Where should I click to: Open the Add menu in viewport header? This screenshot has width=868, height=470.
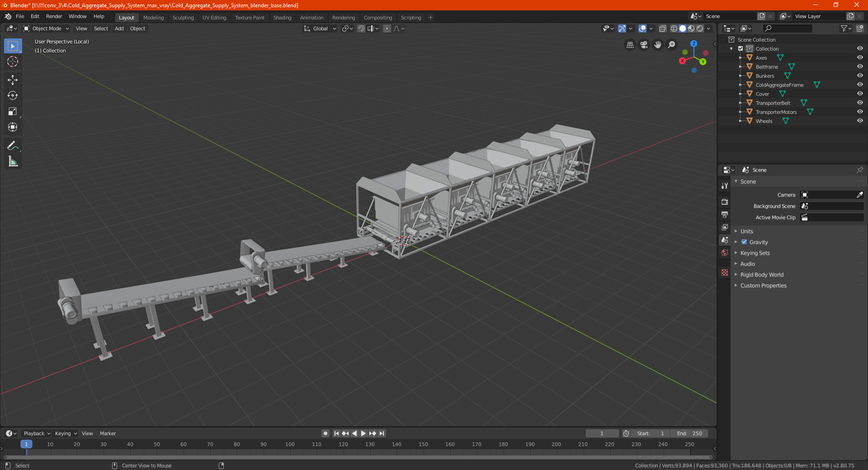point(119,28)
